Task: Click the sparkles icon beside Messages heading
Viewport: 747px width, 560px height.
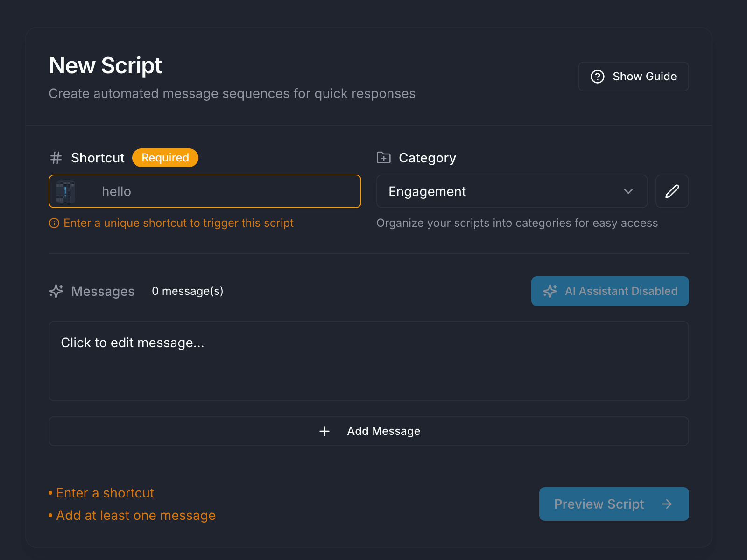Action: [x=56, y=291]
